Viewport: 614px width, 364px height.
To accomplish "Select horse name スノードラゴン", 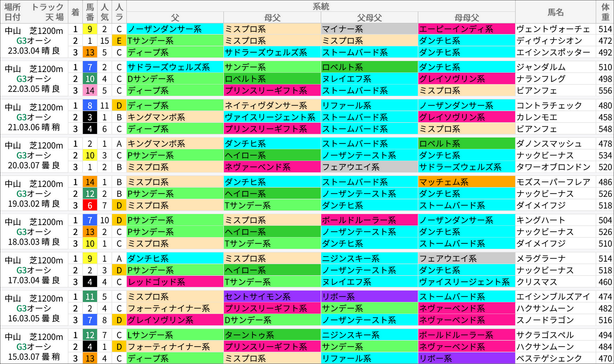I will pos(545,320).
